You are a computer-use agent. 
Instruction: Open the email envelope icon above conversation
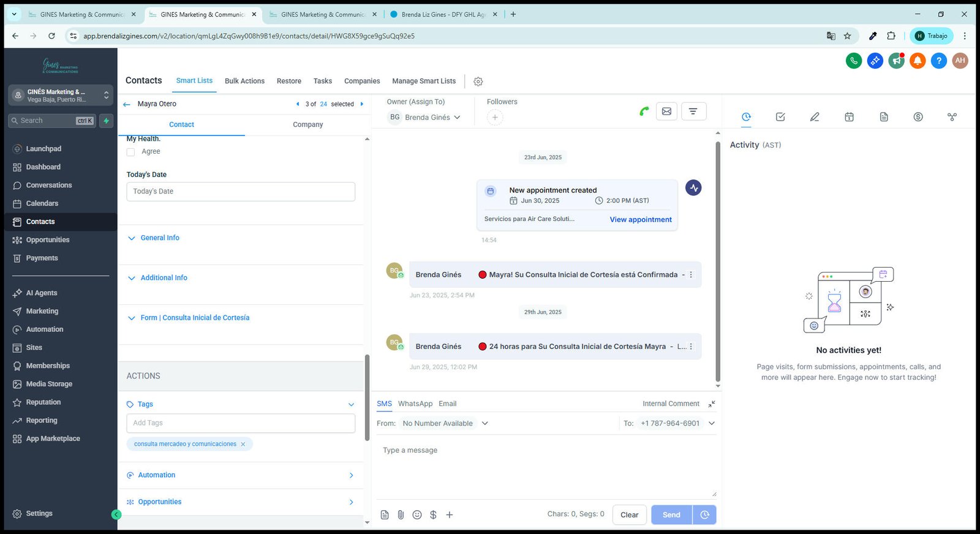tap(666, 111)
